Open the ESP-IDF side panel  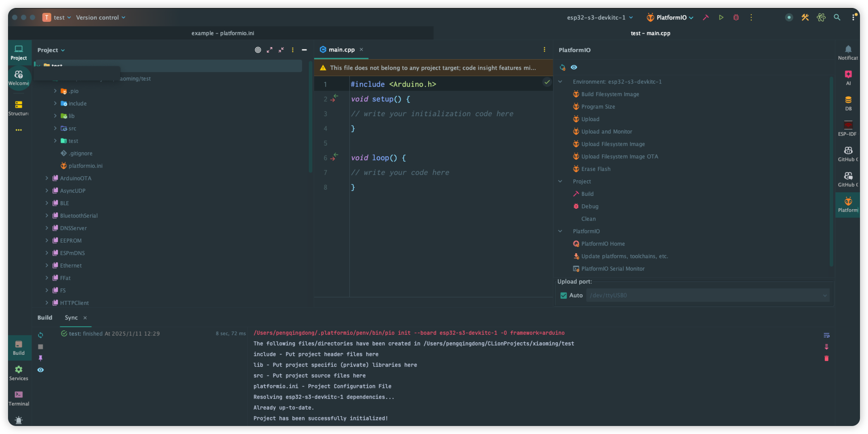pyautogui.click(x=848, y=128)
